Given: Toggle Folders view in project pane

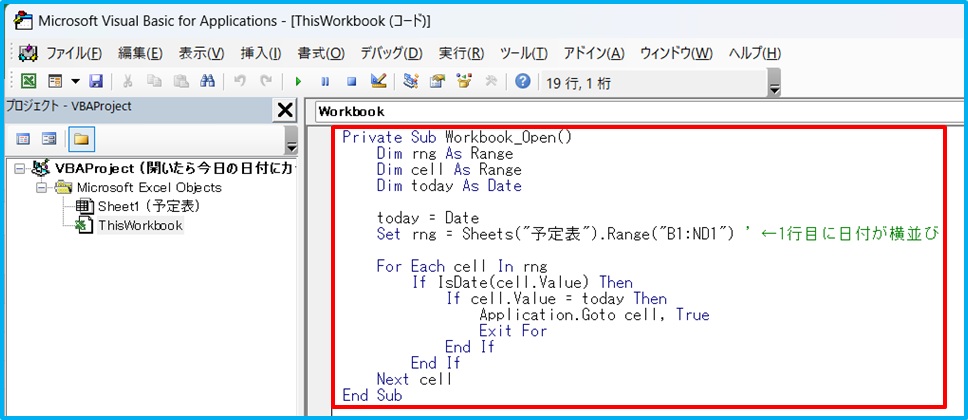Looking at the screenshot, I should click(81, 139).
